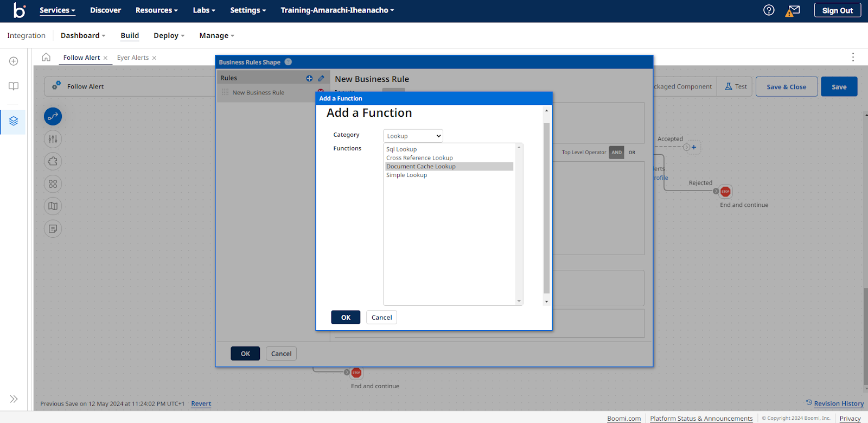This screenshot has width=868, height=423.
Task: Click stop shape below the dialog
Action: pos(356,373)
